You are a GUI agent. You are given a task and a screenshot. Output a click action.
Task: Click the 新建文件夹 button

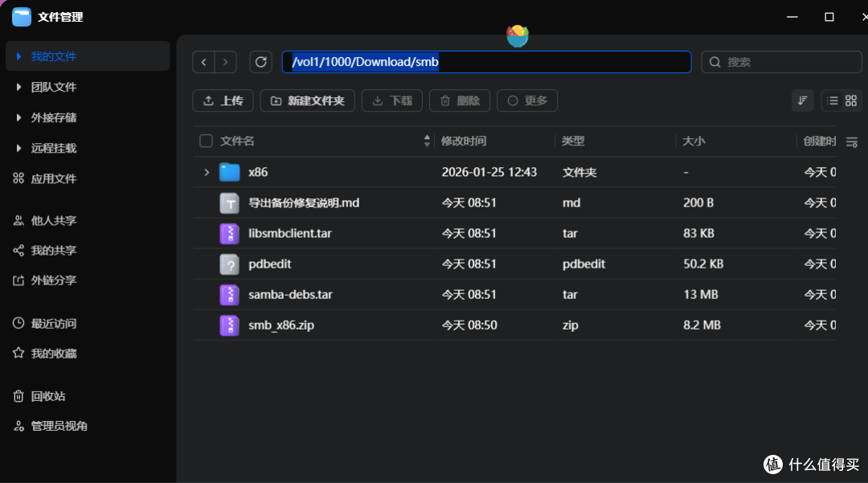click(307, 100)
